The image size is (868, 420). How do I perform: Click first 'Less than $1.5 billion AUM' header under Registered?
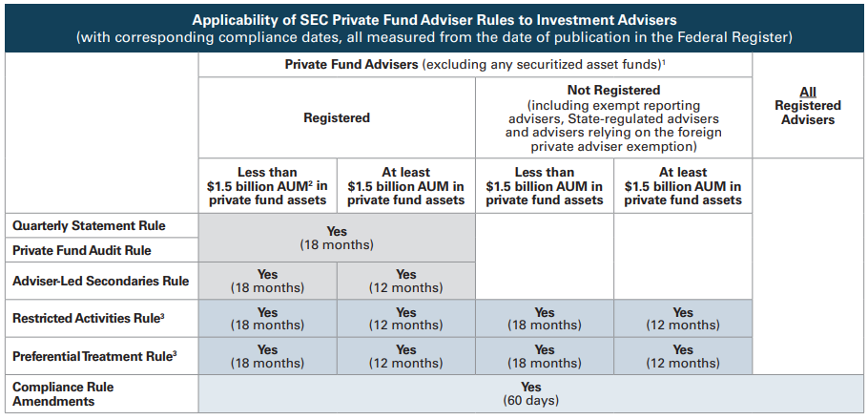[267, 186]
